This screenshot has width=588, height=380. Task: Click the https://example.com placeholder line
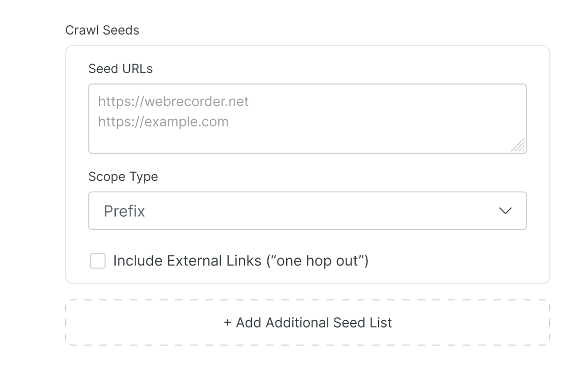pos(163,122)
